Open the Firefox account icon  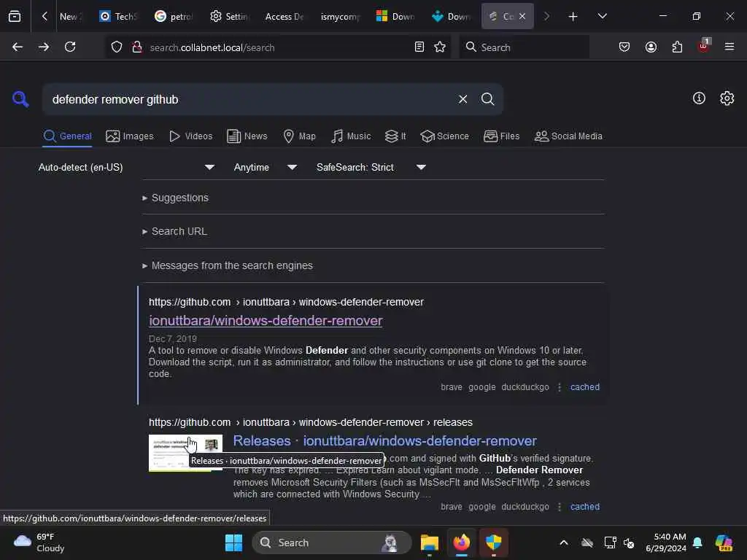pyautogui.click(x=651, y=47)
